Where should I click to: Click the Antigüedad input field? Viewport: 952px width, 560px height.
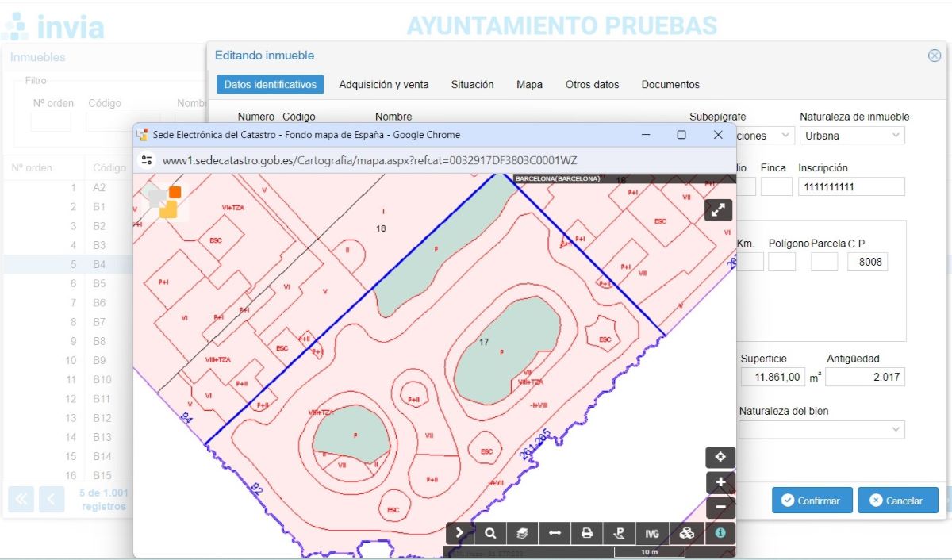865,377
